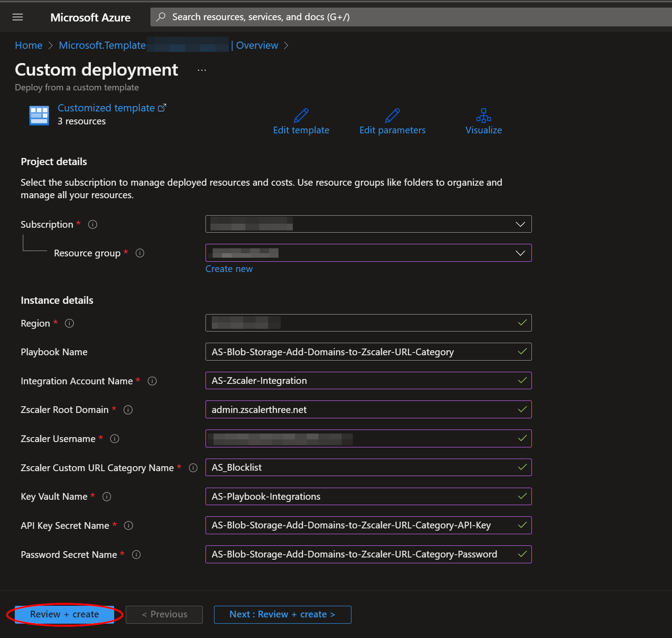The height and width of the screenshot is (638, 672).
Task: Click the Zscaler Root Domain field
Action: [368, 409]
